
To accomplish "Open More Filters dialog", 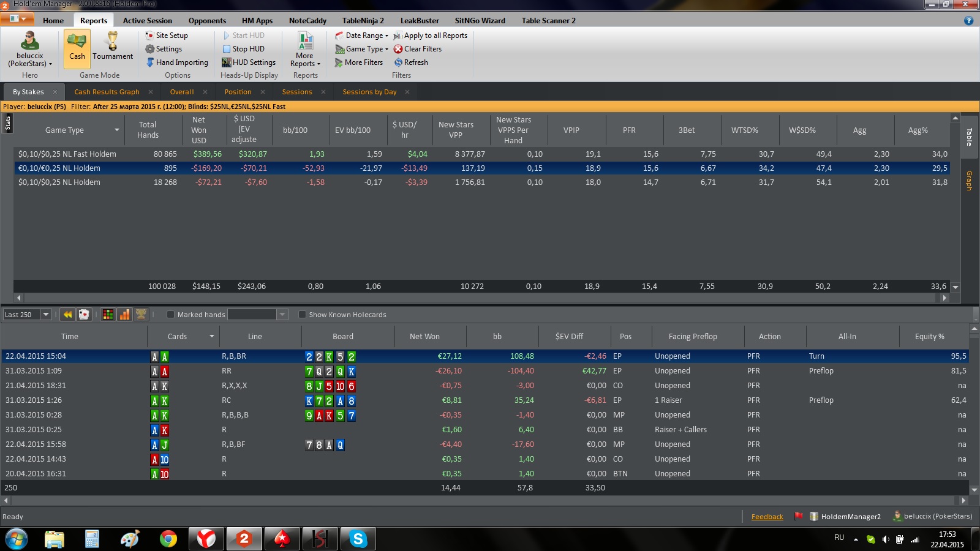I will coord(359,62).
